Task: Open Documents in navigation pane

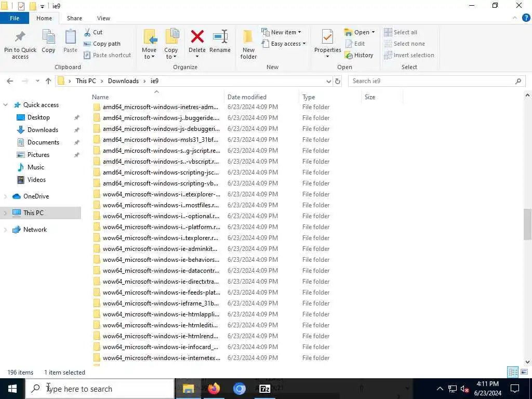Action: pyautogui.click(x=43, y=142)
